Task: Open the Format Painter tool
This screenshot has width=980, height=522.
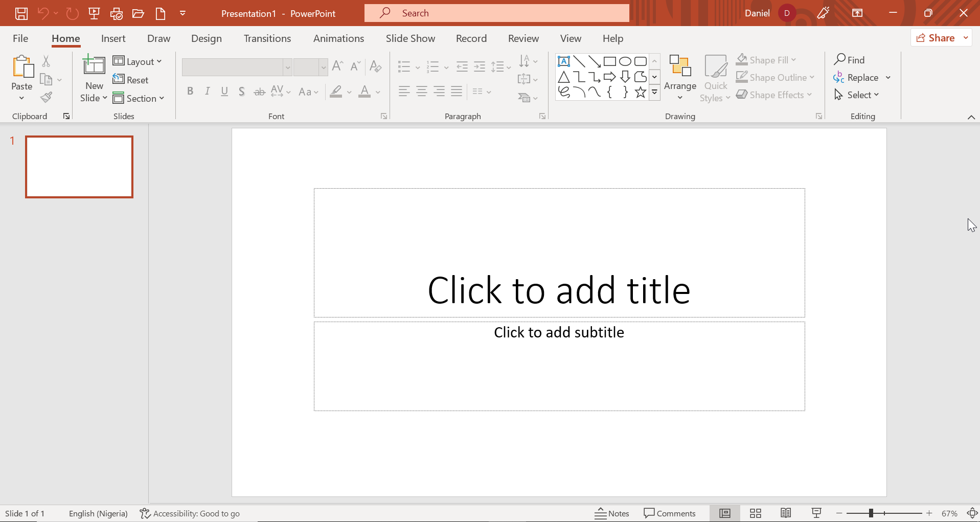Action: [x=47, y=97]
